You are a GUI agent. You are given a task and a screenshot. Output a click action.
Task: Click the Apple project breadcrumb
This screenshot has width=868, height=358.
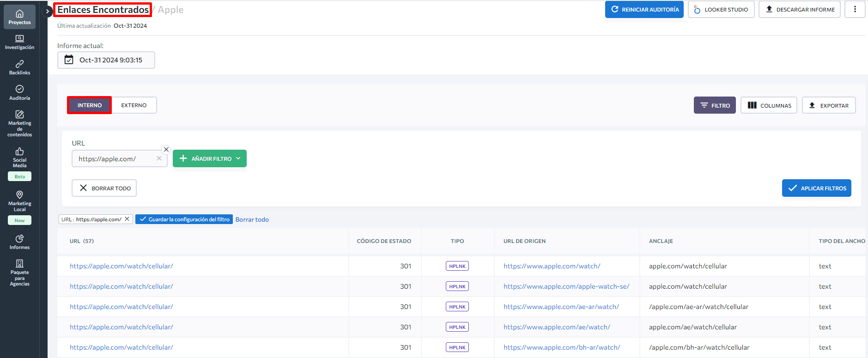[x=170, y=10]
